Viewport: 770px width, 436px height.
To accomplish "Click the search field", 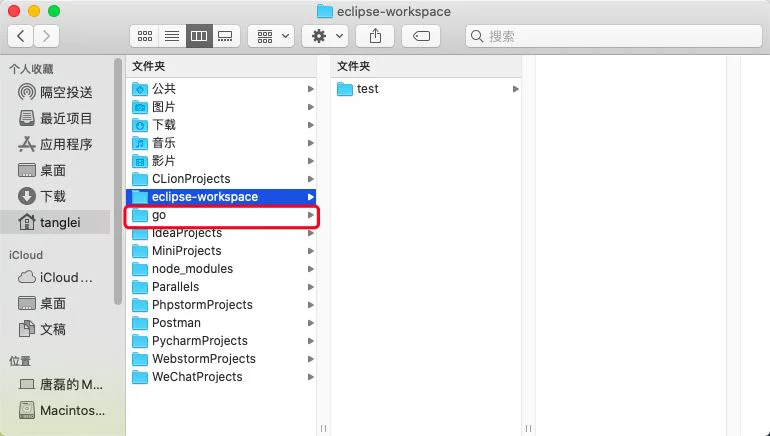I will pos(614,36).
